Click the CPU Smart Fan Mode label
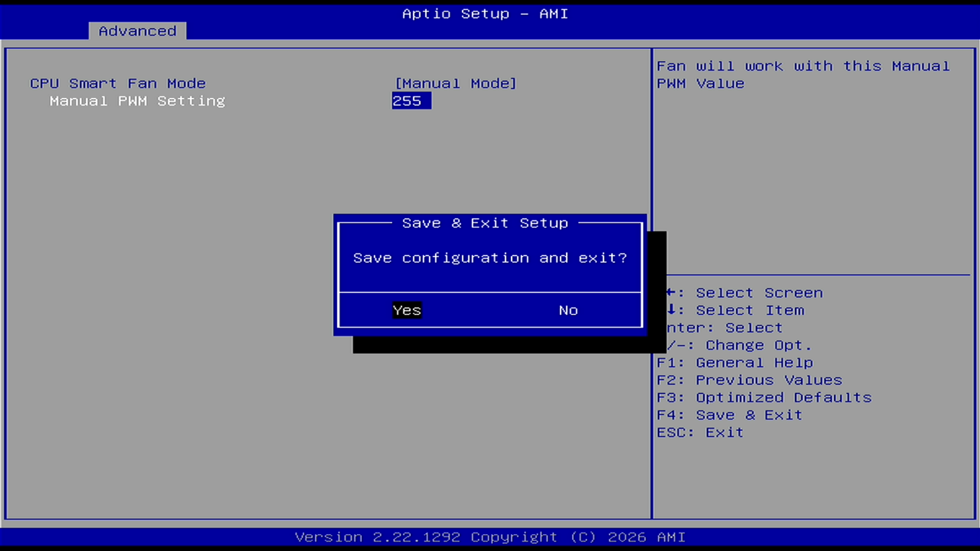 click(118, 83)
